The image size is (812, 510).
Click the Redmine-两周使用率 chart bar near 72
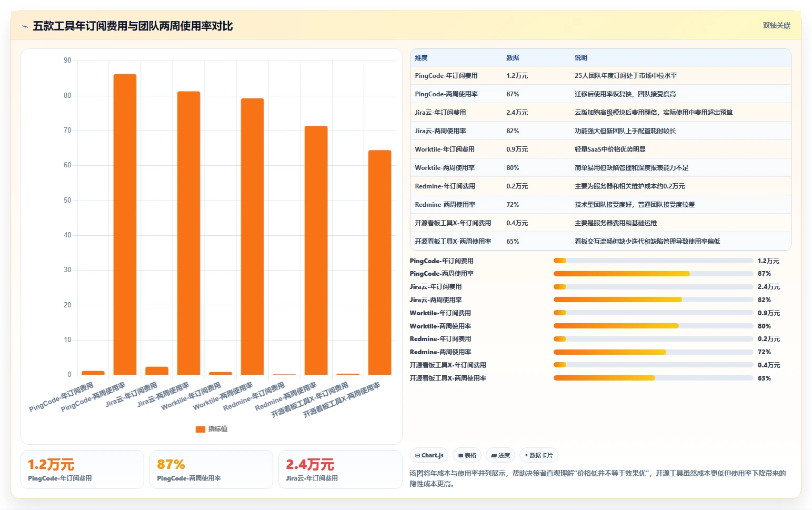[316, 251]
